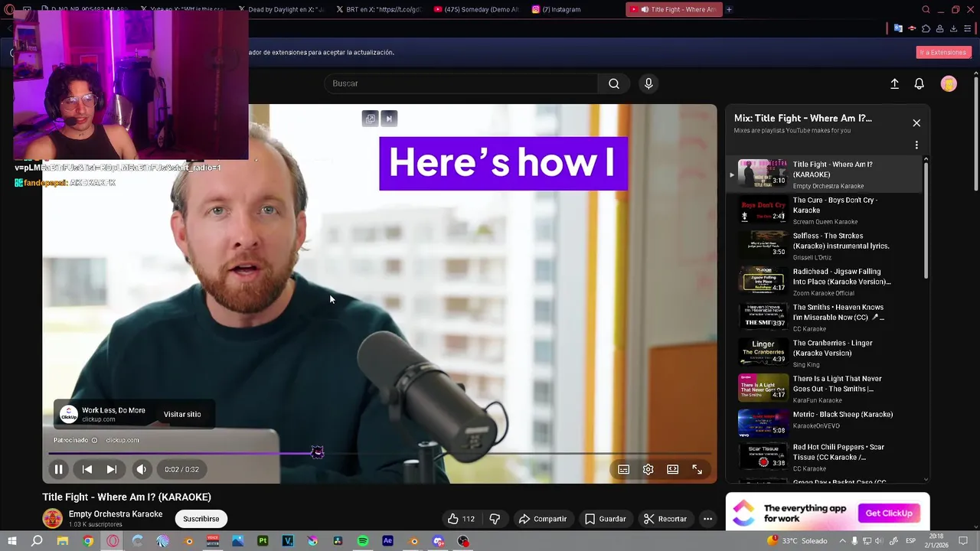The height and width of the screenshot is (551, 980).
Task: Click Get ClickUp ad button
Action: point(889,514)
